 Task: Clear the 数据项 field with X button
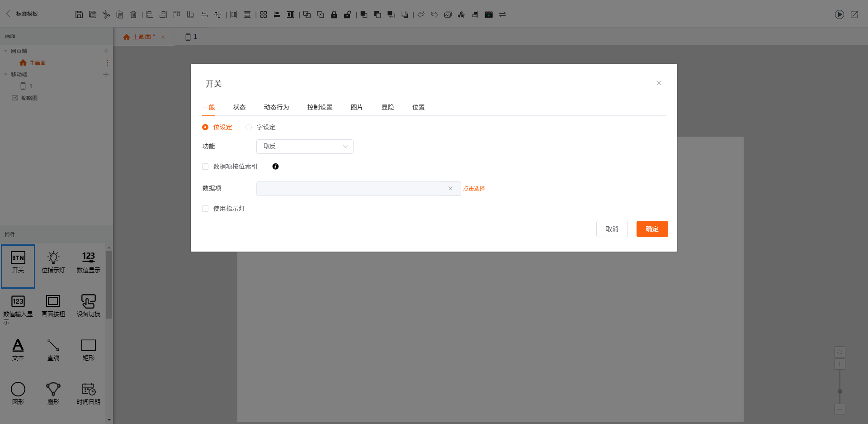pos(450,189)
